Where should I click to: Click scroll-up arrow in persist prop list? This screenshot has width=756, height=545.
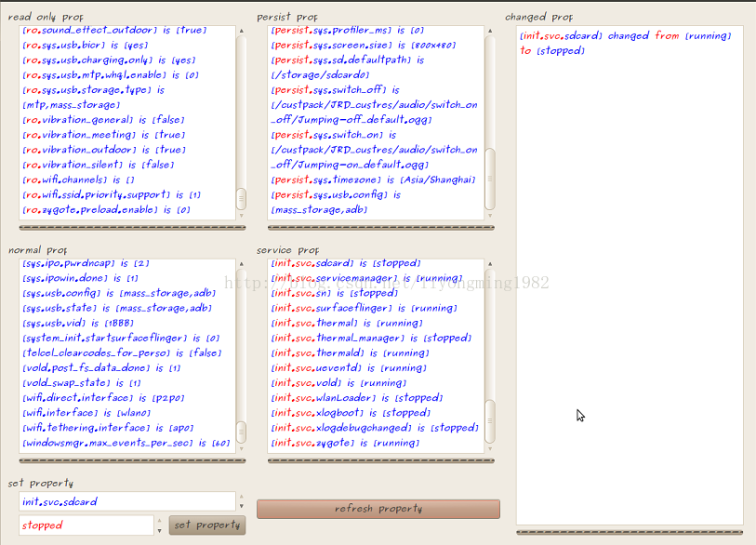(490, 31)
